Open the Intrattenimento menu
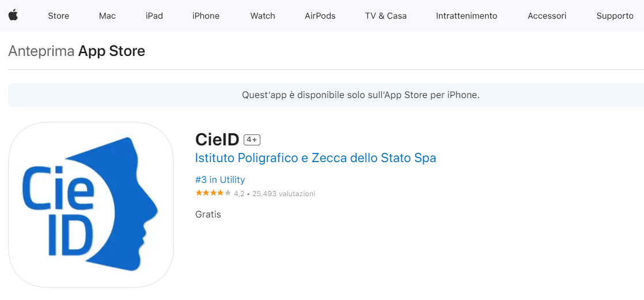 (467, 16)
